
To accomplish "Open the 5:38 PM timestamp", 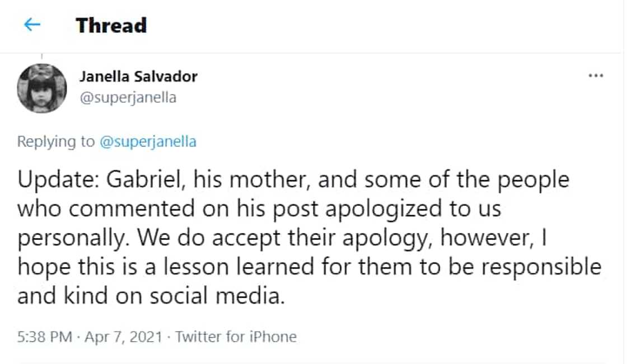I will pyautogui.click(x=45, y=337).
